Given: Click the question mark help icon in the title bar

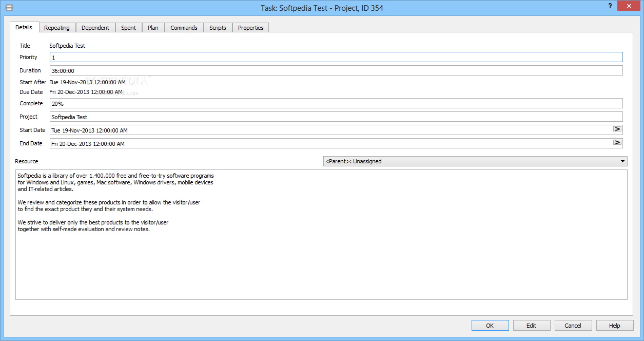Looking at the screenshot, I should [610, 6].
